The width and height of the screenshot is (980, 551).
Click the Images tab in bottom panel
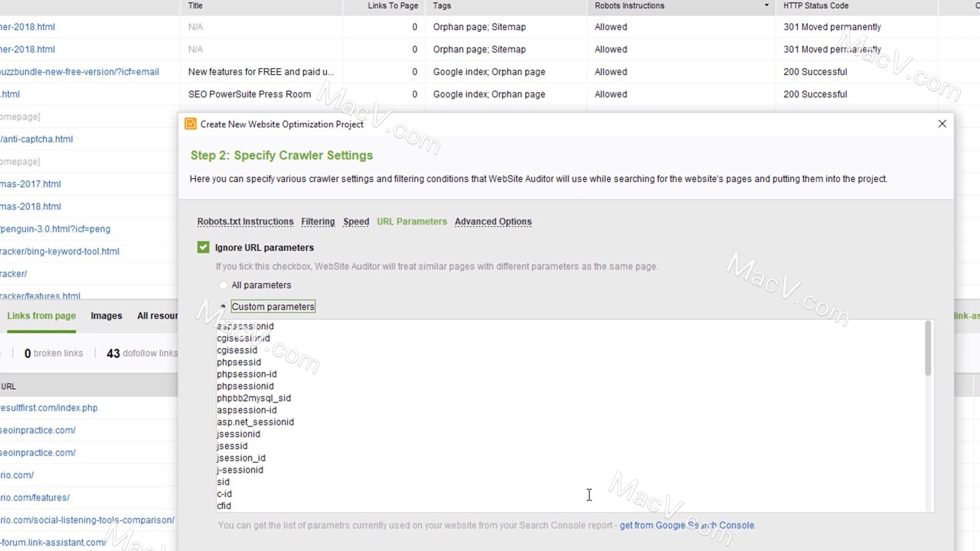106,315
